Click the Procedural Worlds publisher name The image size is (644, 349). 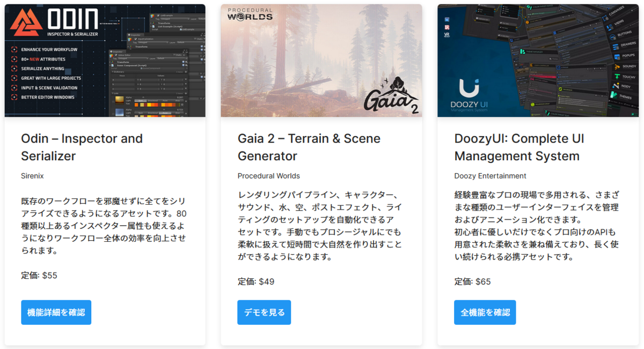[269, 176]
